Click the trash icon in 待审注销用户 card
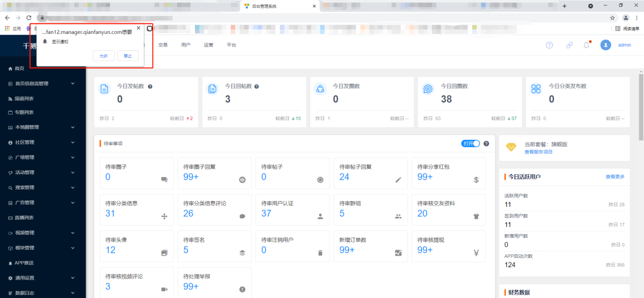Image resolution: width=644 pixels, height=298 pixels. (x=320, y=253)
